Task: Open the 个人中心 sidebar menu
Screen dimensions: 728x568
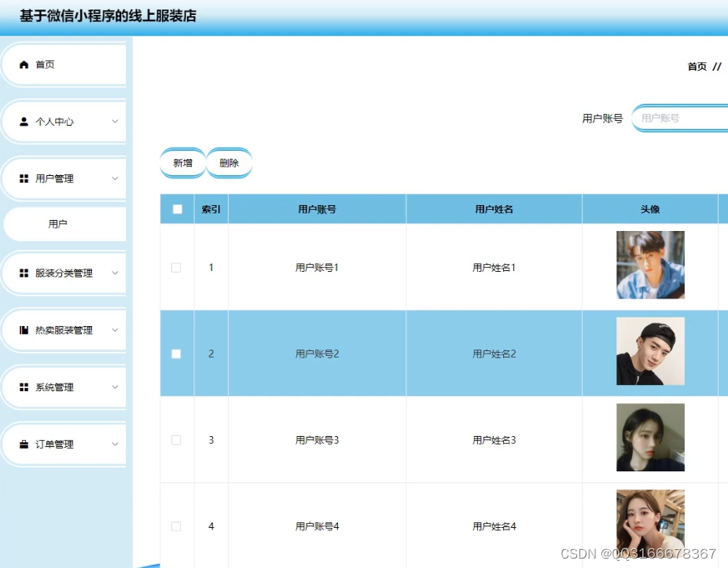Action: (x=64, y=122)
